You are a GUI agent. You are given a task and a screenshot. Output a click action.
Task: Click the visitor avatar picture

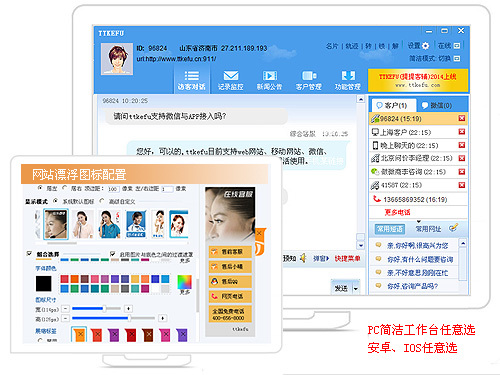(x=117, y=59)
